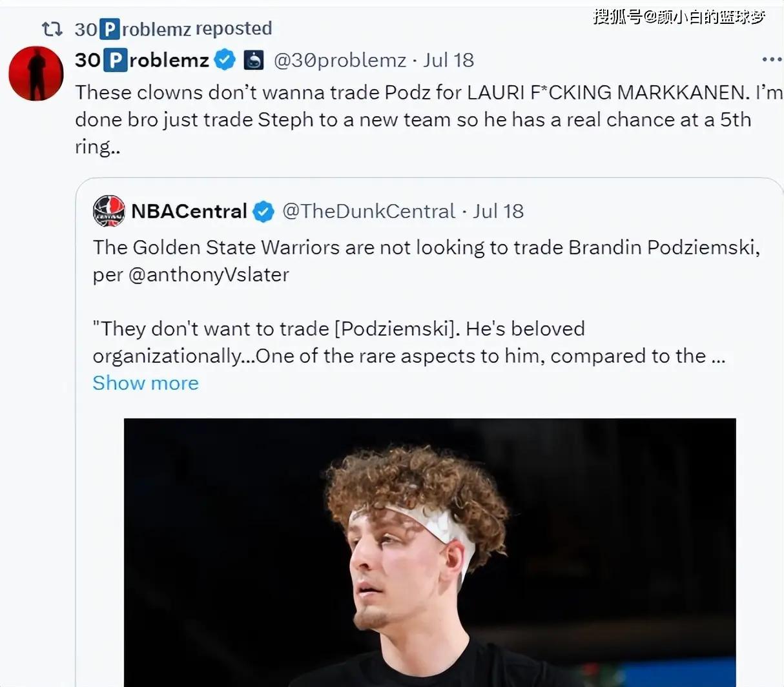Click the P emoji in 30Problemz name
Screen dimensions: 784x687
point(115,60)
